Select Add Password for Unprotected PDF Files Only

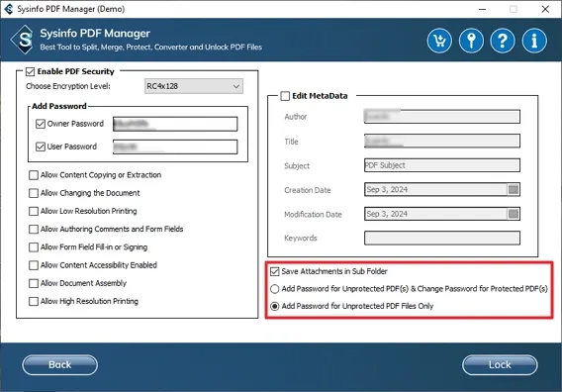(x=274, y=306)
